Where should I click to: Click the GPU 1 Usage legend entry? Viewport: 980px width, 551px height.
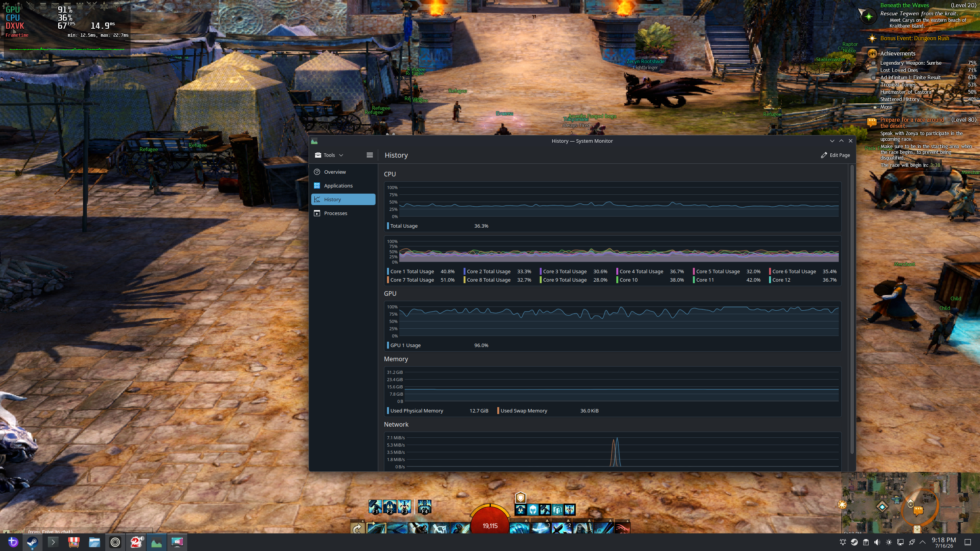coord(438,345)
